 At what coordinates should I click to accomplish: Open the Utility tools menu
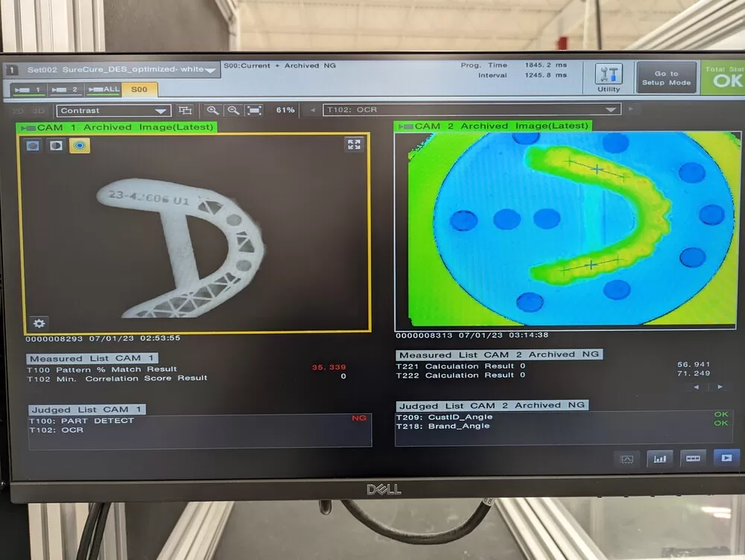point(609,77)
